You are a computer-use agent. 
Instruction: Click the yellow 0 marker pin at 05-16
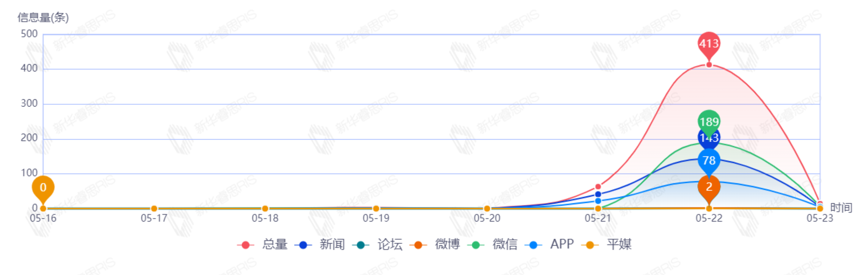(43, 187)
